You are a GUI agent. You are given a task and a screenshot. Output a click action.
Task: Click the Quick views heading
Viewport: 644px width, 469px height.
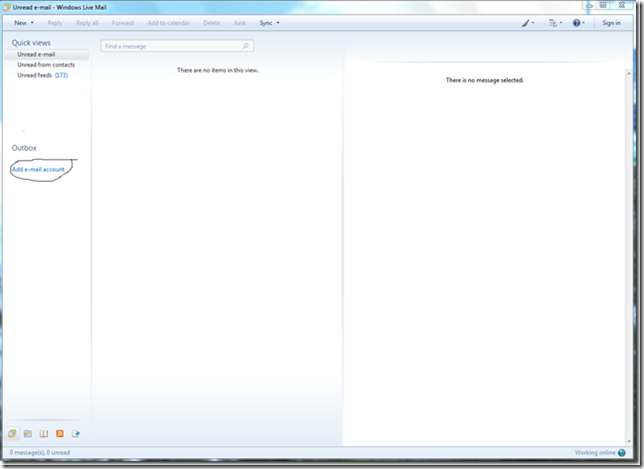(x=31, y=43)
